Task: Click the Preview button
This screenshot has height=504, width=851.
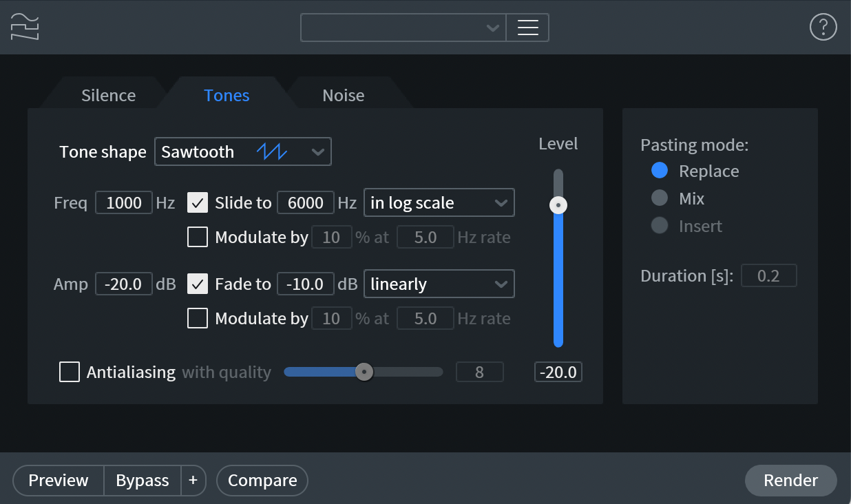Action: point(59,480)
